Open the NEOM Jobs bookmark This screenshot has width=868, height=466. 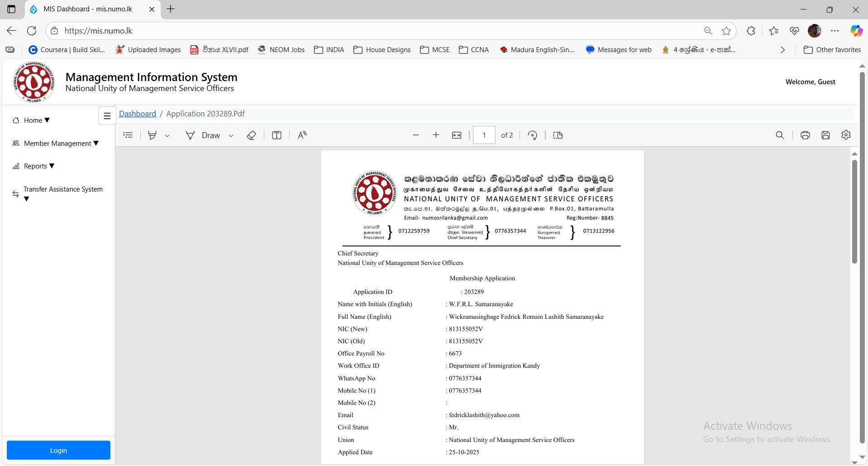click(x=281, y=50)
